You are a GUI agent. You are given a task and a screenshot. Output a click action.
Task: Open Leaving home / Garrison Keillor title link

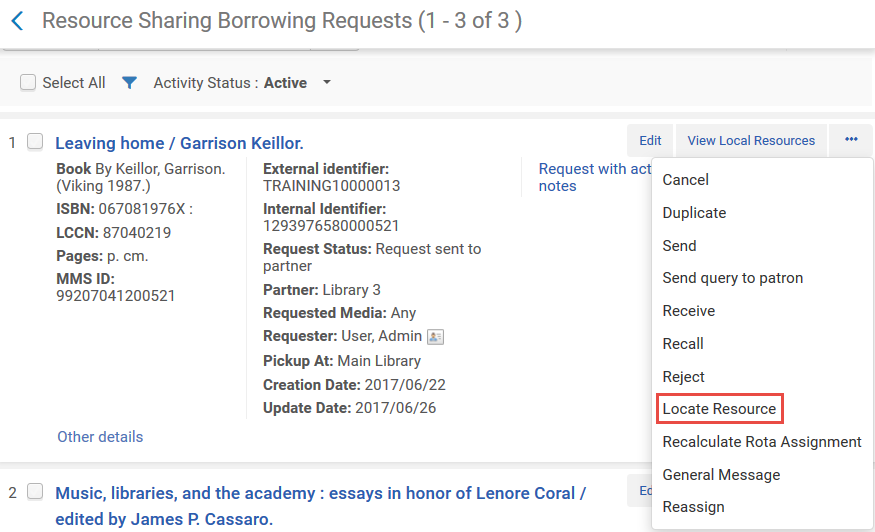(179, 143)
